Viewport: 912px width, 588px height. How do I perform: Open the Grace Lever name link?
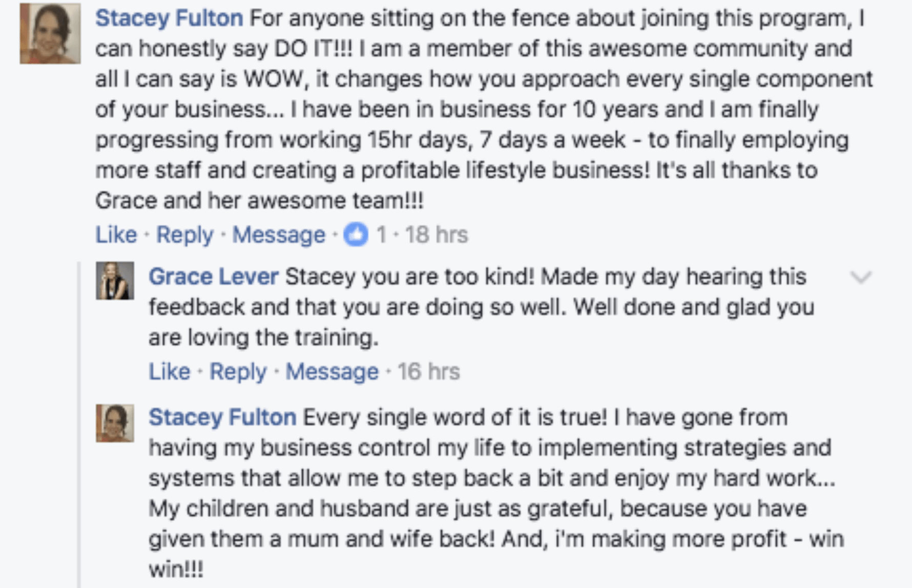point(214,277)
